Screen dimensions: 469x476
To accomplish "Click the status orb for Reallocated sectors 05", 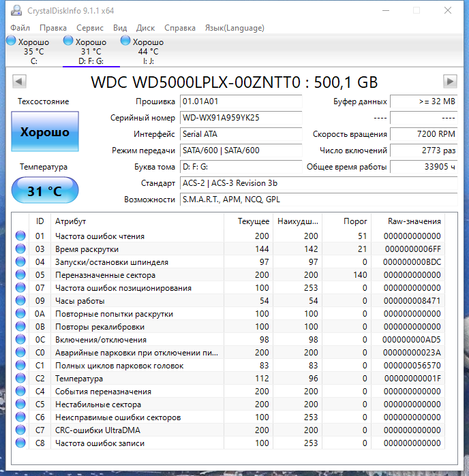I will coord(20,275).
